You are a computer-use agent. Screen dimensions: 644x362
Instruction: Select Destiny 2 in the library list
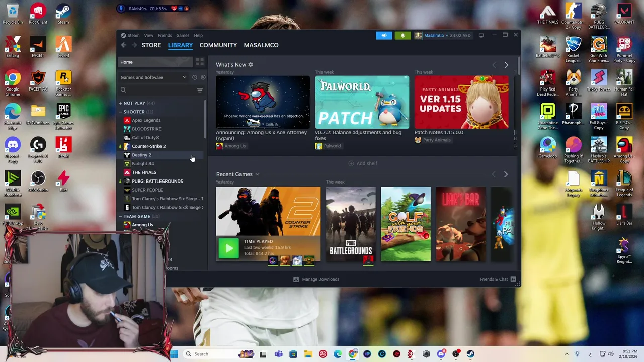tap(141, 155)
